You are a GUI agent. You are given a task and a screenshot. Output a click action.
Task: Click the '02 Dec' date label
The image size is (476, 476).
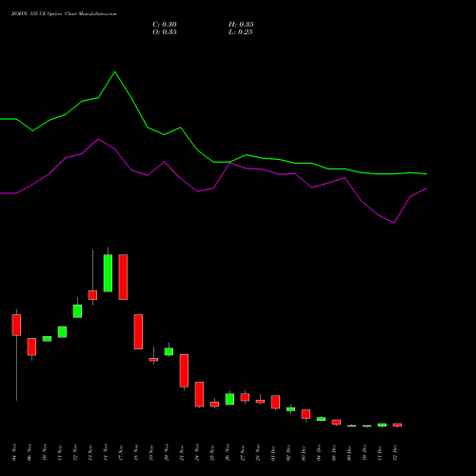[288, 452]
